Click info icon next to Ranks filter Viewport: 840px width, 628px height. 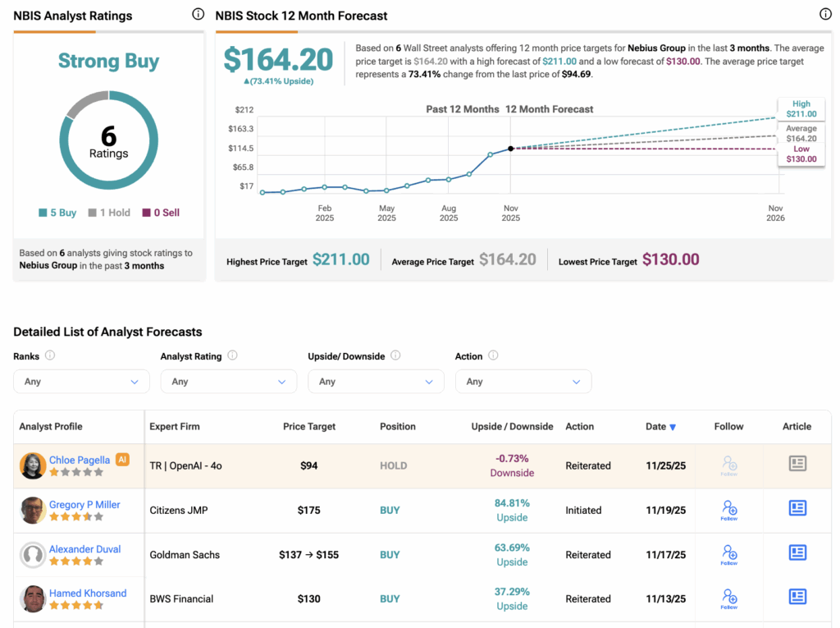point(50,355)
